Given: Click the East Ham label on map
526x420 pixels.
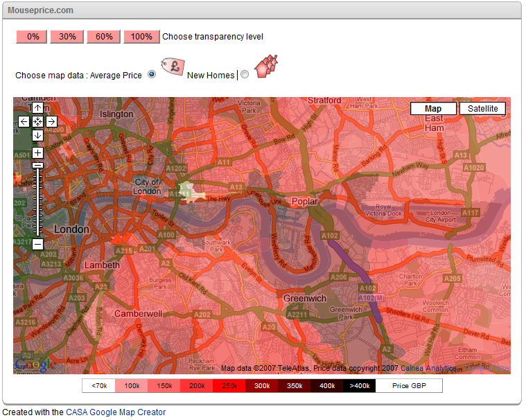Looking at the screenshot, I should coord(434,123).
